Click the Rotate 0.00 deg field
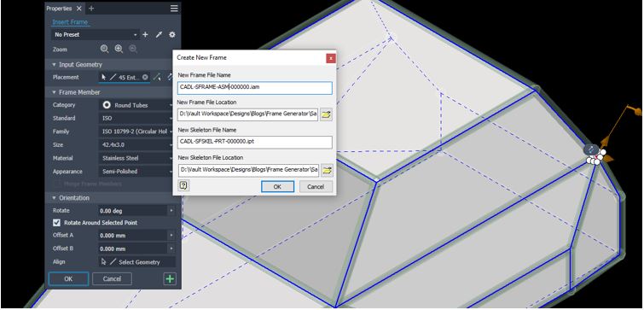Screen dimensions: 644x310 click(132, 211)
